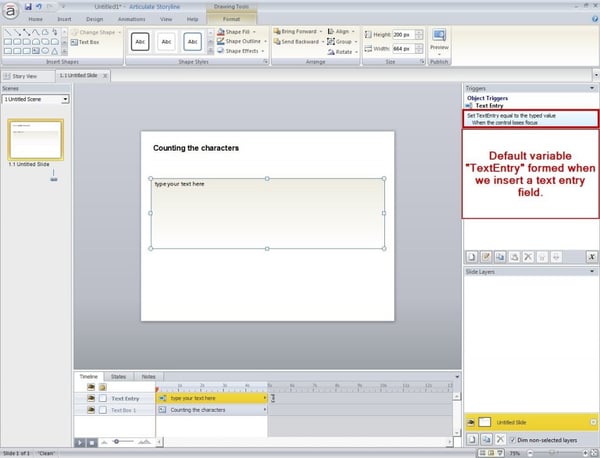Select the 'Set TextEntry equal to the typed value' trigger
Screen dimensions: 600x458
click(x=530, y=119)
